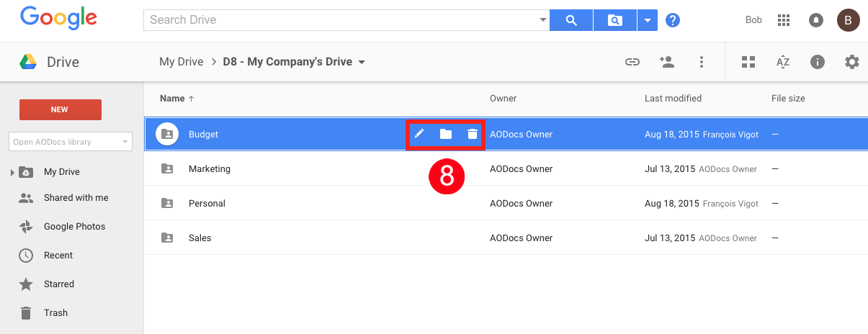Click the Bob user name label
This screenshot has height=334, width=868.
point(753,20)
